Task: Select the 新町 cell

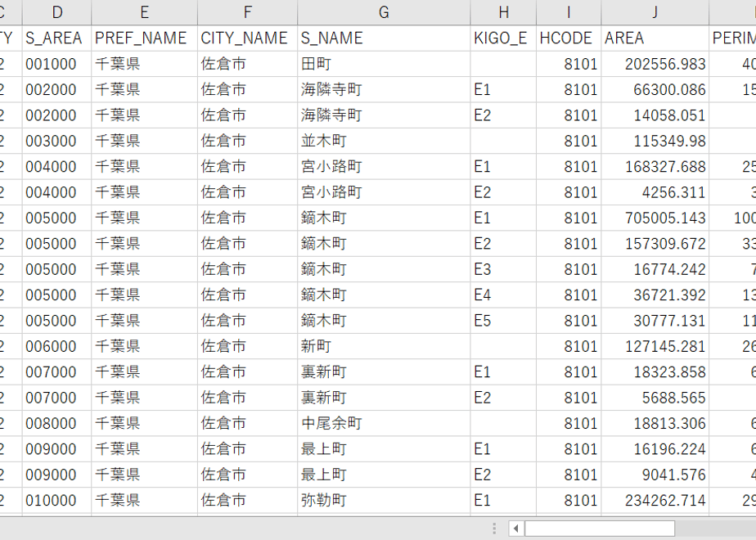Action: (x=384, y=346)
